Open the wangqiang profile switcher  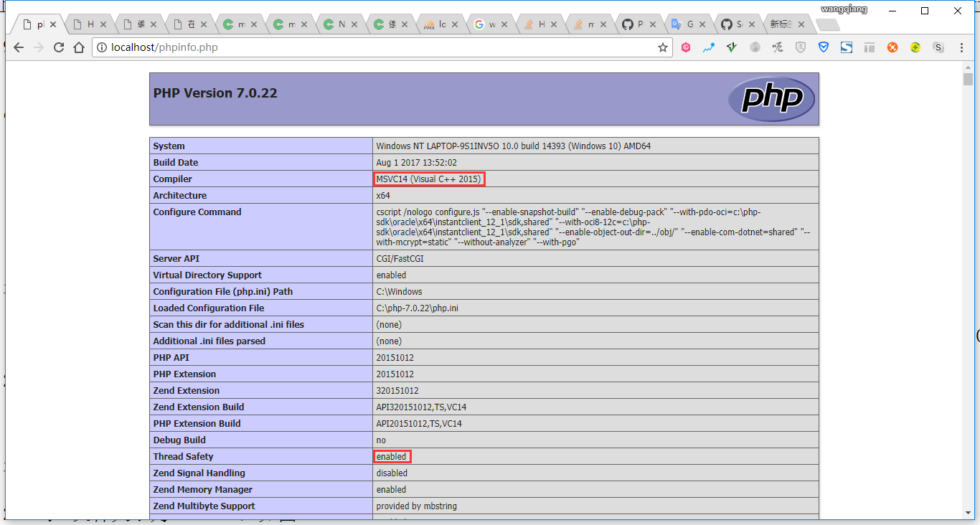[x=844, y=9]
